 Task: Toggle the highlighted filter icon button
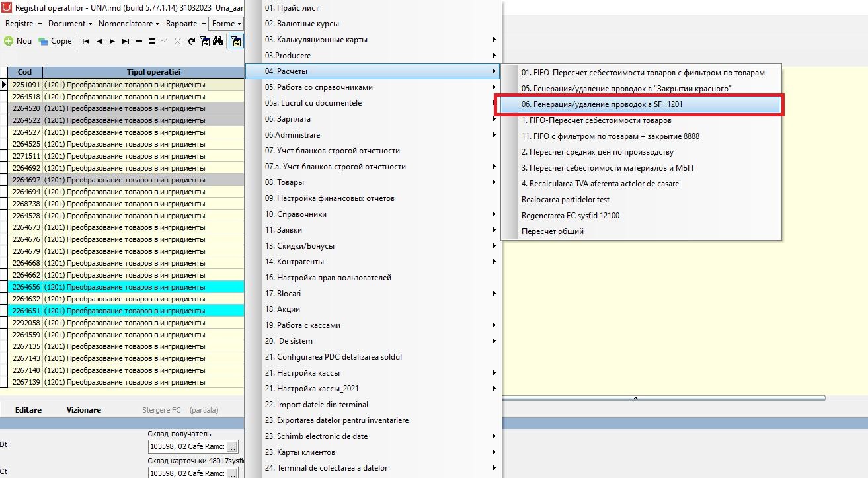(235, 41)
